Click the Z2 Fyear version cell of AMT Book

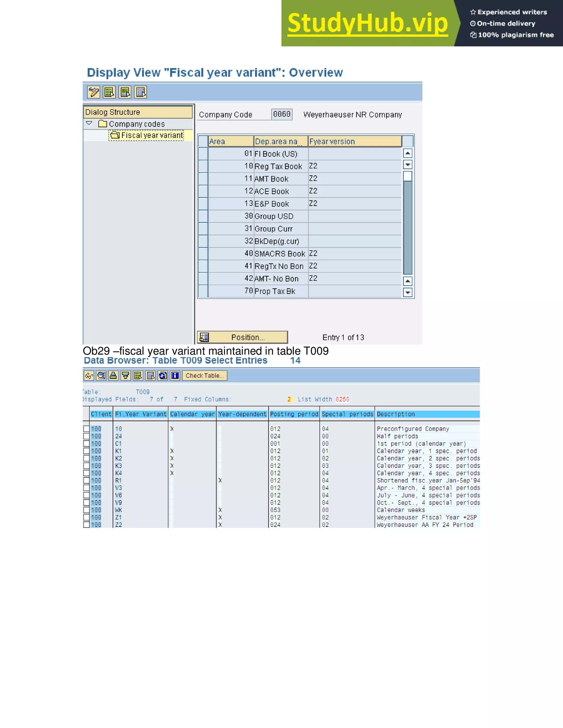coord(355,179)
